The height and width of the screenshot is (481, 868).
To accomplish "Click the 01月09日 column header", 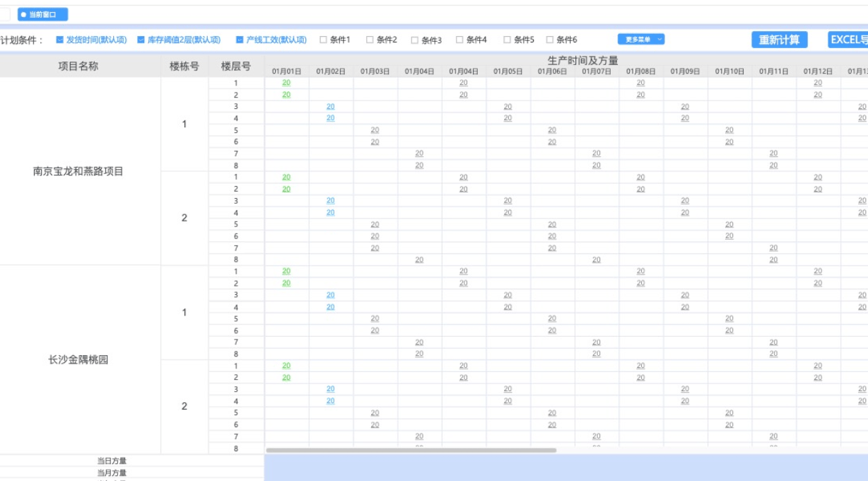I will click(686, 71).
